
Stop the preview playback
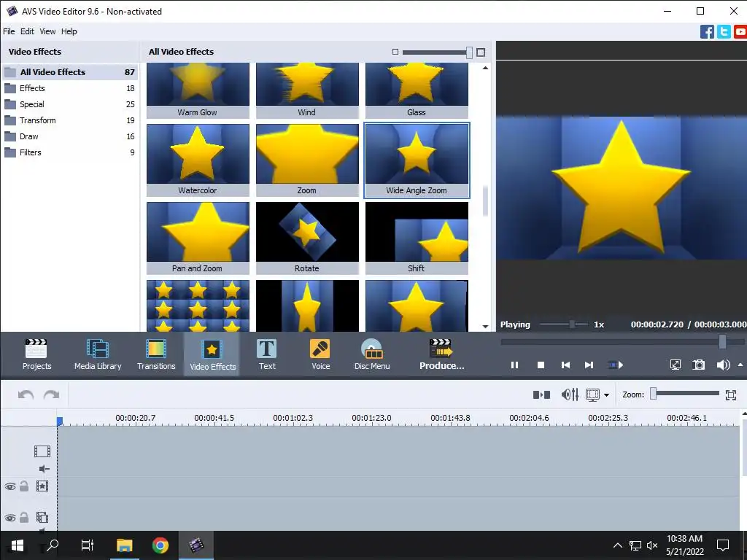[541, 365]
